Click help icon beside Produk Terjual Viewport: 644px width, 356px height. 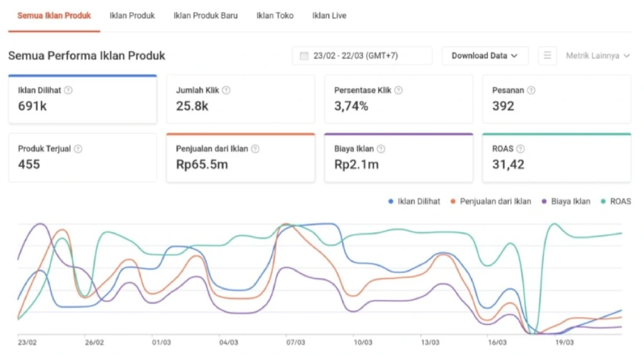[x=78, y=149]
